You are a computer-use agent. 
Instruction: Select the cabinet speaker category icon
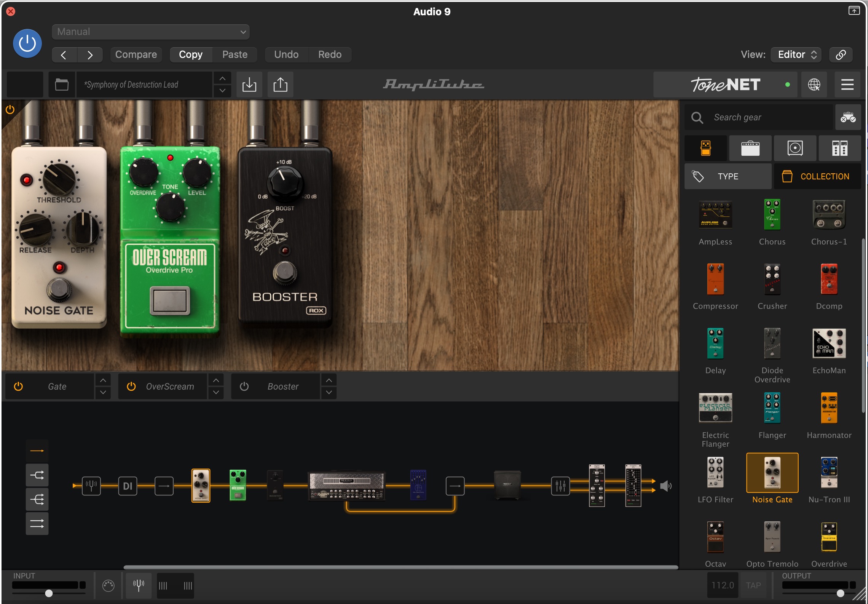(x=795, y=148)
